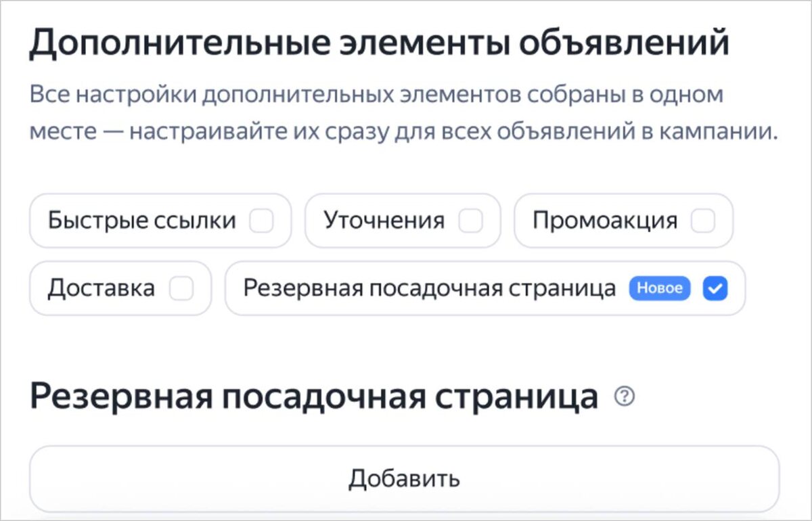Open help icon beside Резервная посадочная страница heading
Screen dimensions: 812x521
point(624,398)
